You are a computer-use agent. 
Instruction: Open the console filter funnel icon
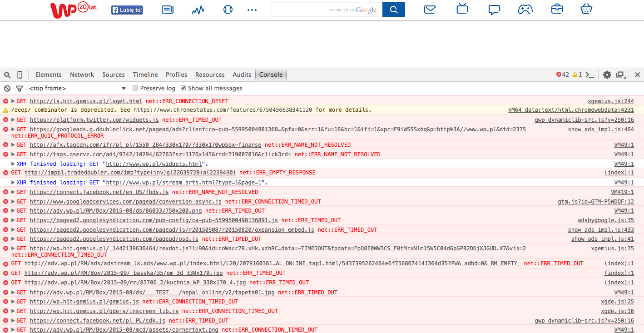coord(20,89)
